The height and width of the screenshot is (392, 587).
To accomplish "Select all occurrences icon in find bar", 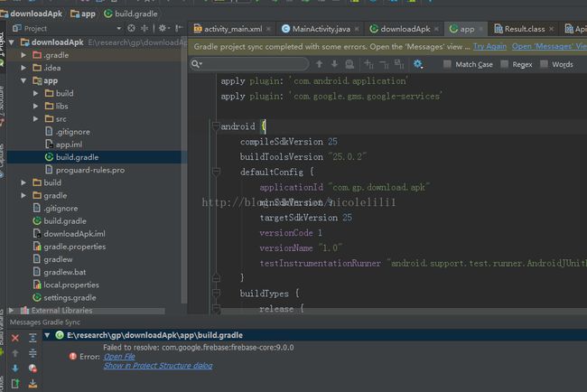I will click(x=399, y=64).
